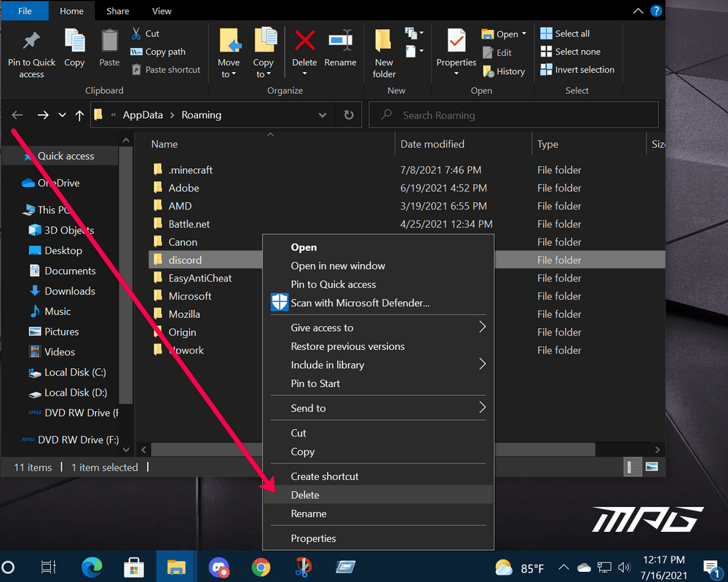This screenshot has width=728, height=582.
Task: Select the Rename tool on the ribbon
Action: click(x=340, y=42)
